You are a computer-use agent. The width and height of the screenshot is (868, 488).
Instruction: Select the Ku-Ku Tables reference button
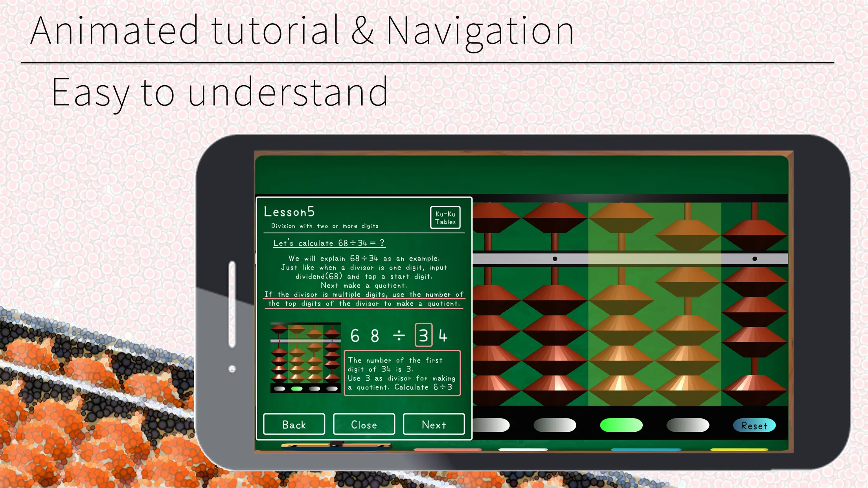[x=446, y=218]
